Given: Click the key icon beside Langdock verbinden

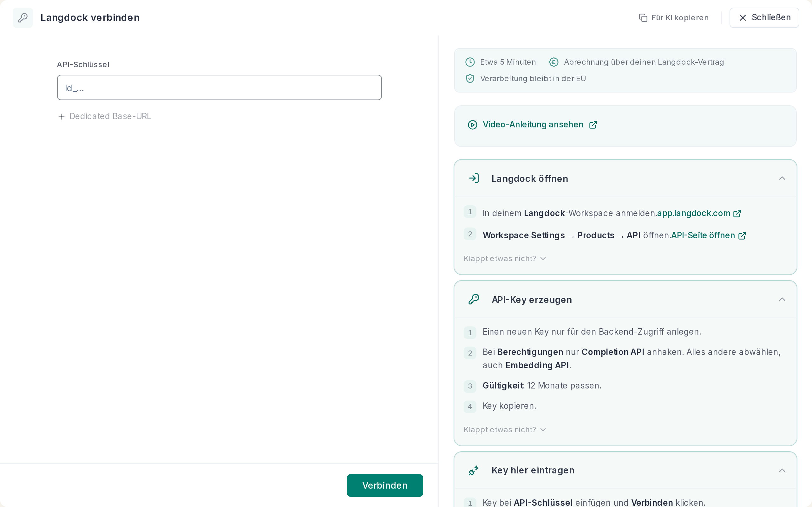Looking at the screenshot, I should 23,17.
